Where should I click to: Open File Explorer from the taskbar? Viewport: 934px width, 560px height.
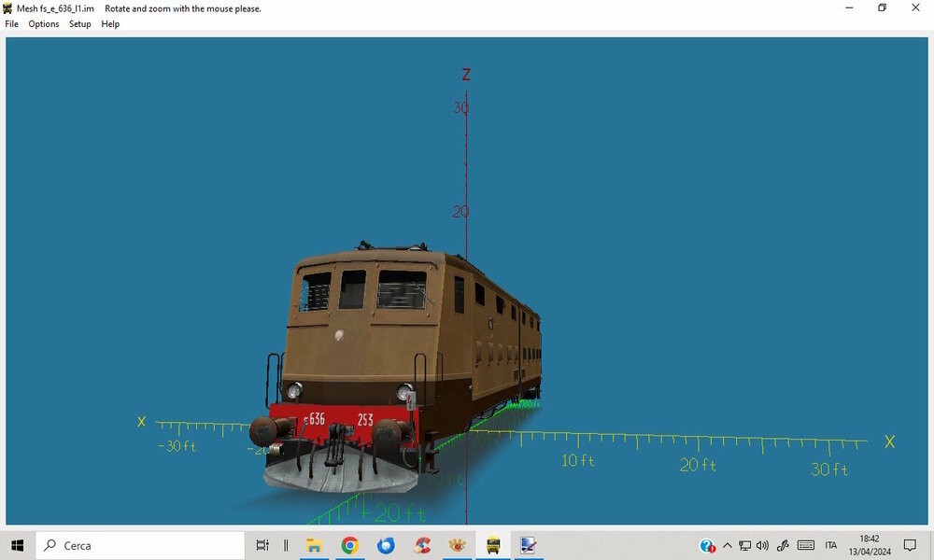(314, 545)
